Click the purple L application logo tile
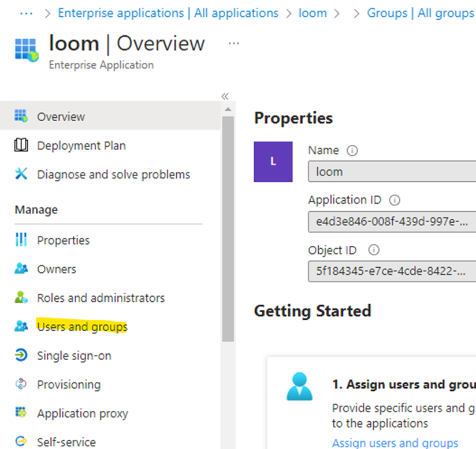 (x=273, y=162)
